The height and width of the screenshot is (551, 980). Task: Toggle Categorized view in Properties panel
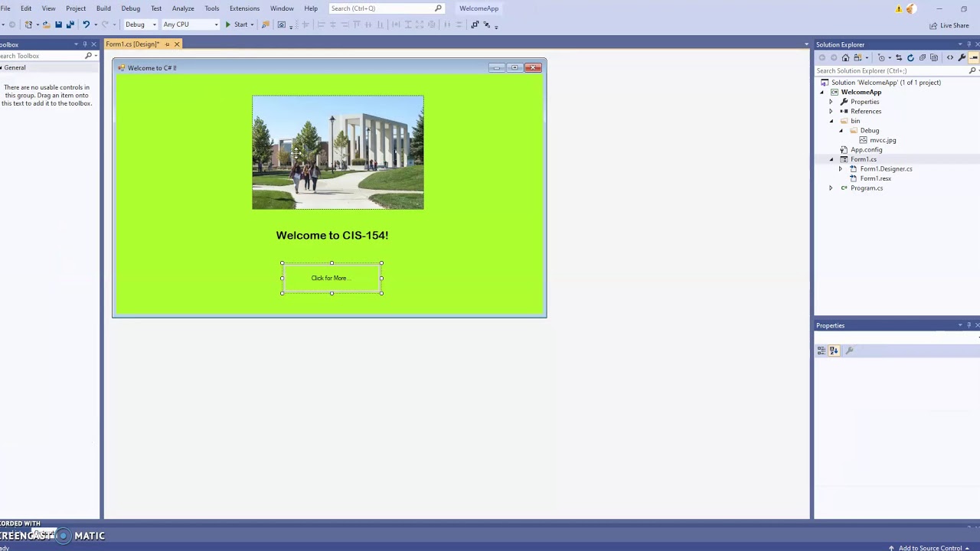822,350
